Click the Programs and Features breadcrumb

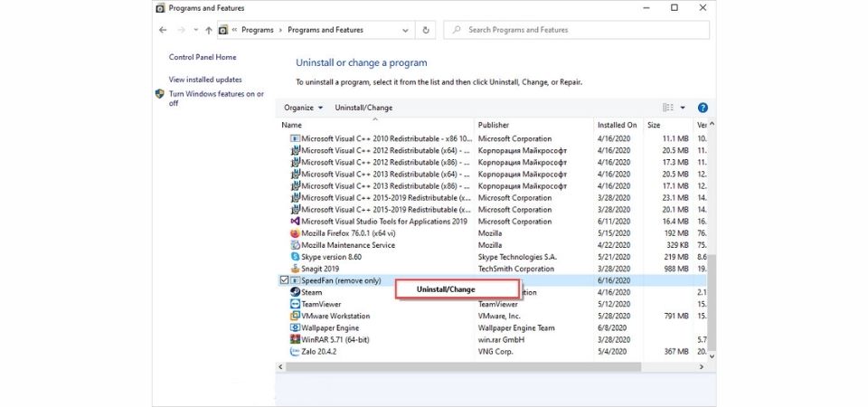[325, 30]
